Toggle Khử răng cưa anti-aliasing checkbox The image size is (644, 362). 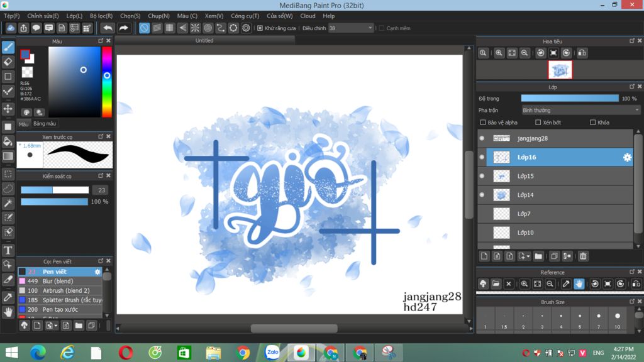tap(260, 28)
